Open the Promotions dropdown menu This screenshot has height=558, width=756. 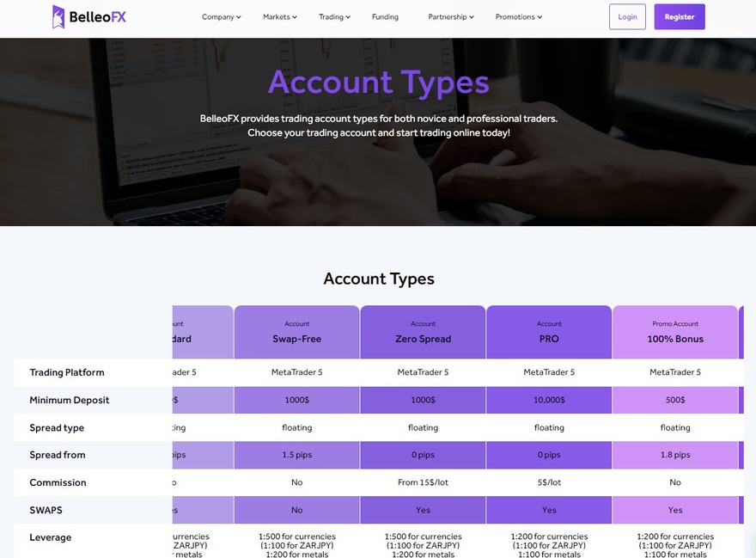coord(519,17)
